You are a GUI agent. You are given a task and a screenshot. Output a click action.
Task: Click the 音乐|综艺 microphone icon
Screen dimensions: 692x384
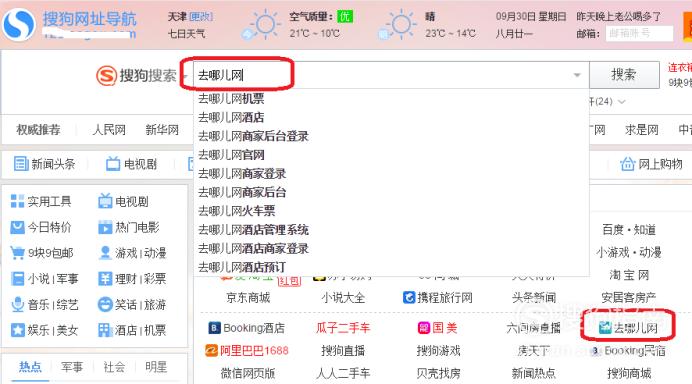click(17, 305)
